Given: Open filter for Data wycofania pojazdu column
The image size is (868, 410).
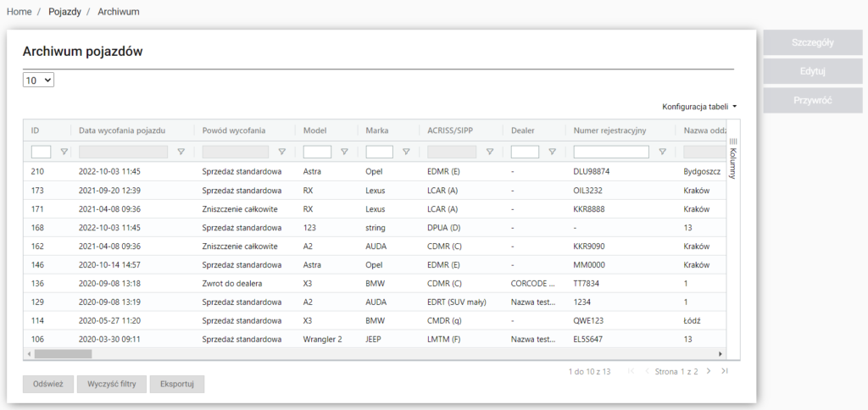Looking at the screenshot, I should click(181, 152).
